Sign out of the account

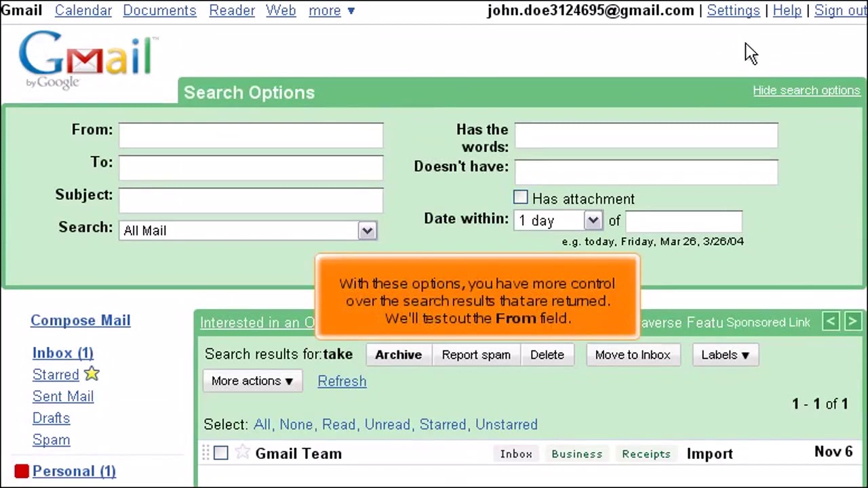[x=841, y=10]
